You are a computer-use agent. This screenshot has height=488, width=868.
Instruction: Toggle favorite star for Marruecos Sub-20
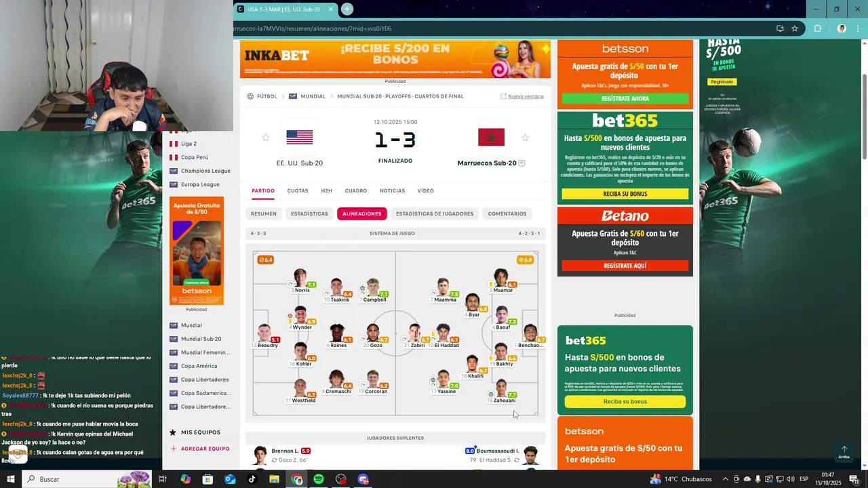pyautogui.click(x=525, y=138)
